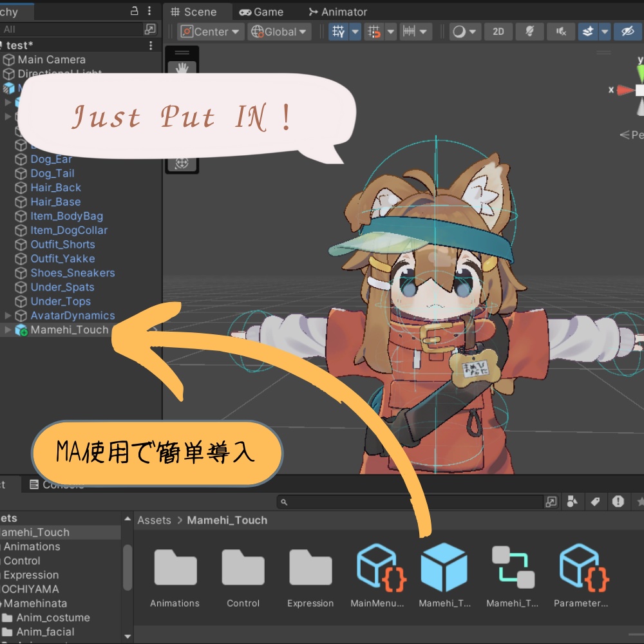The width and height of the screenshot is (644, 644).
Task: Open the Console tab
Action: point(57,485)
